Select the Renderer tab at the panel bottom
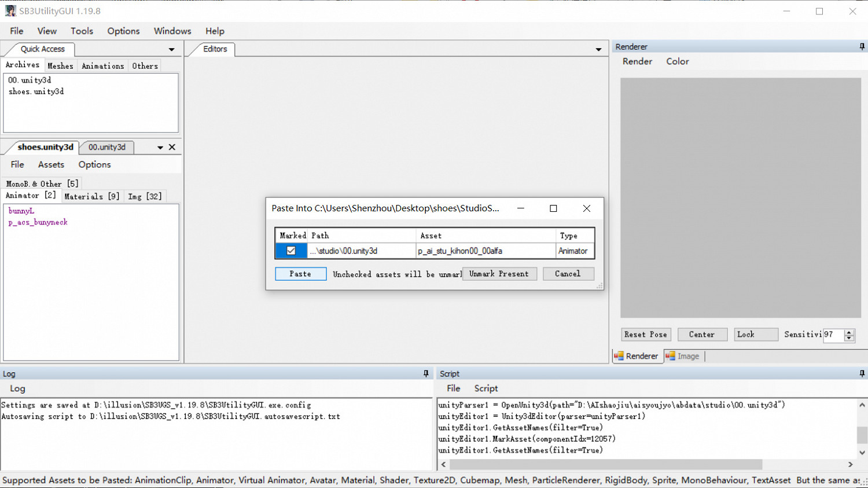This screenshot has width=868, height=488. [x=636, y=356]
